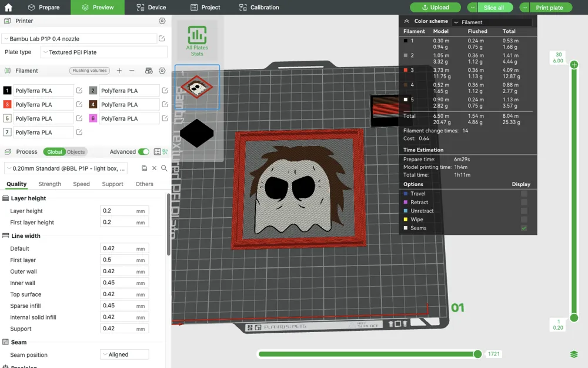Open the Strength settings tab
Viewport: 588px width, 368px height.
(x=49, y=184)
